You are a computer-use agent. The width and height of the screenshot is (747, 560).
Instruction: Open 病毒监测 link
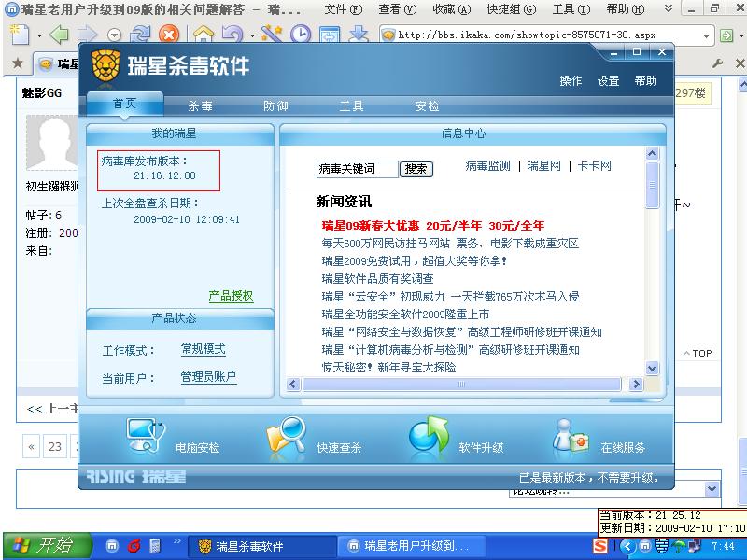pos(487,166)
